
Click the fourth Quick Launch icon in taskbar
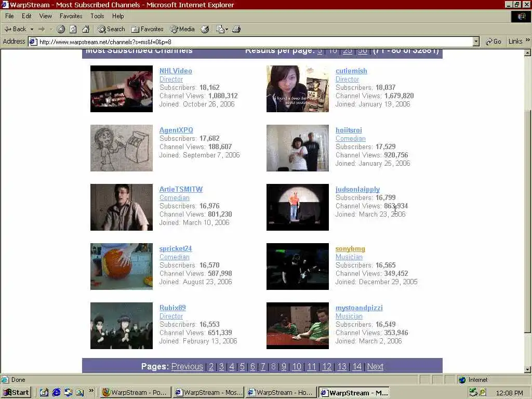point(79,393)
